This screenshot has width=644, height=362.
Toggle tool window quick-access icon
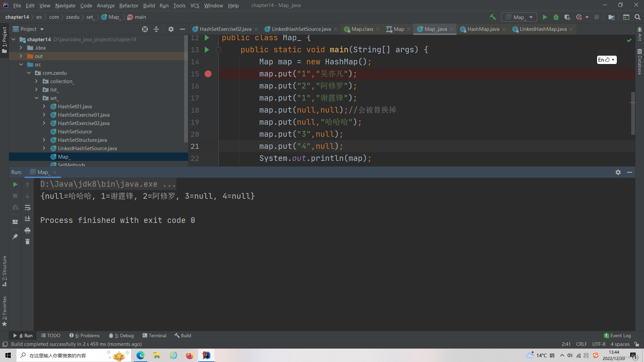tap(5, 344)
